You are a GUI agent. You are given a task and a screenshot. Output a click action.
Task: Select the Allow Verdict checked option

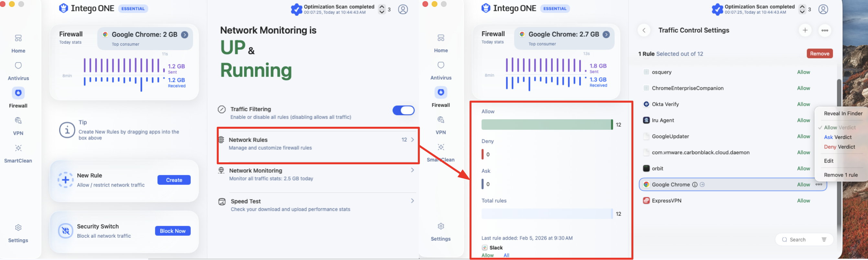840,128
